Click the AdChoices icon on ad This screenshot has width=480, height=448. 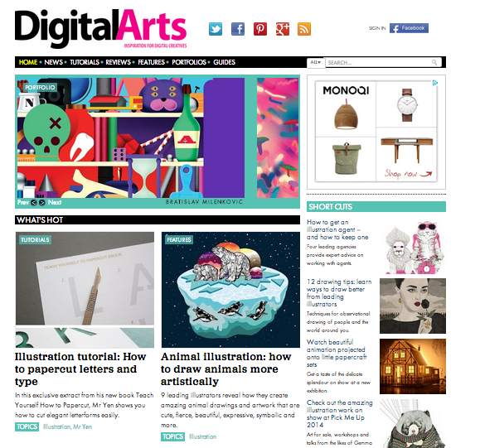[435, 83]
